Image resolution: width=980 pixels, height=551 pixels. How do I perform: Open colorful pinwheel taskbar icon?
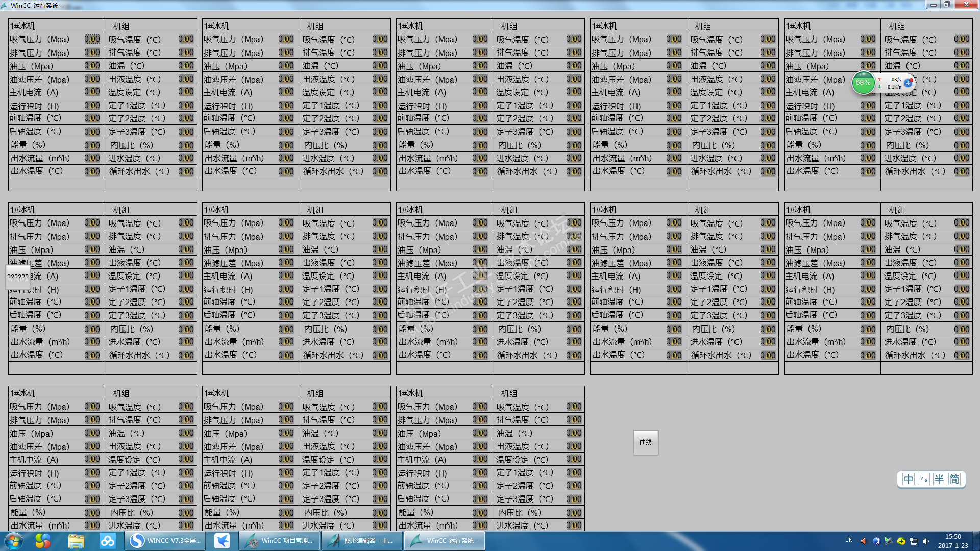[43, 541]
